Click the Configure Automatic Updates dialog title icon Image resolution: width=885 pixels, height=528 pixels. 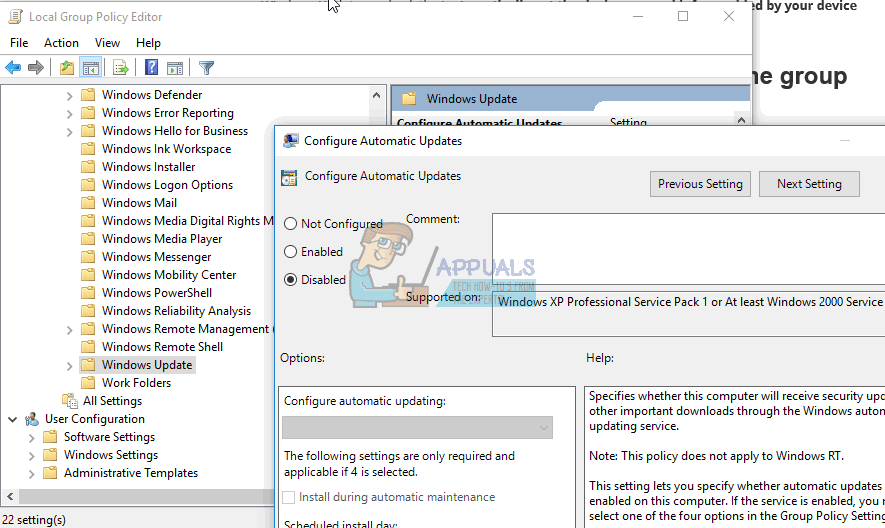tap(291, 141)
